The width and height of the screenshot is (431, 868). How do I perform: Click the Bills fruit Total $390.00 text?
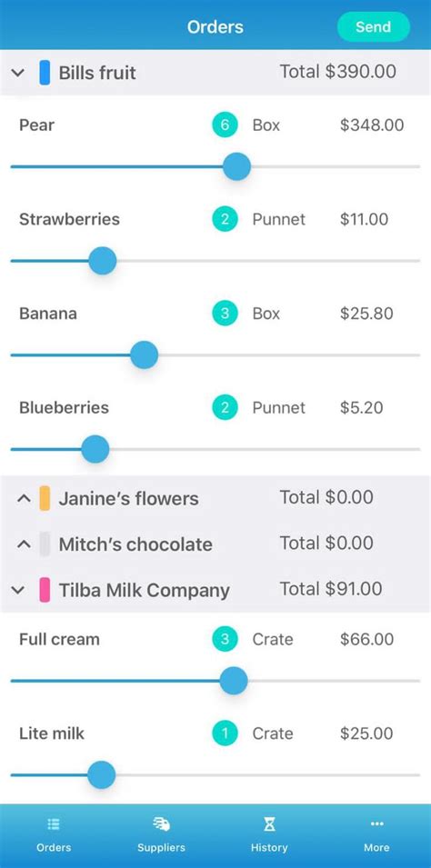pyautogui.click(x=338, y=72)
